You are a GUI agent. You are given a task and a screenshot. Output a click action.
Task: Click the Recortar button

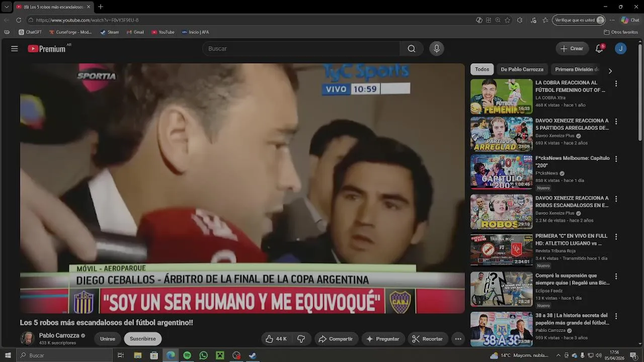point(428,339)
